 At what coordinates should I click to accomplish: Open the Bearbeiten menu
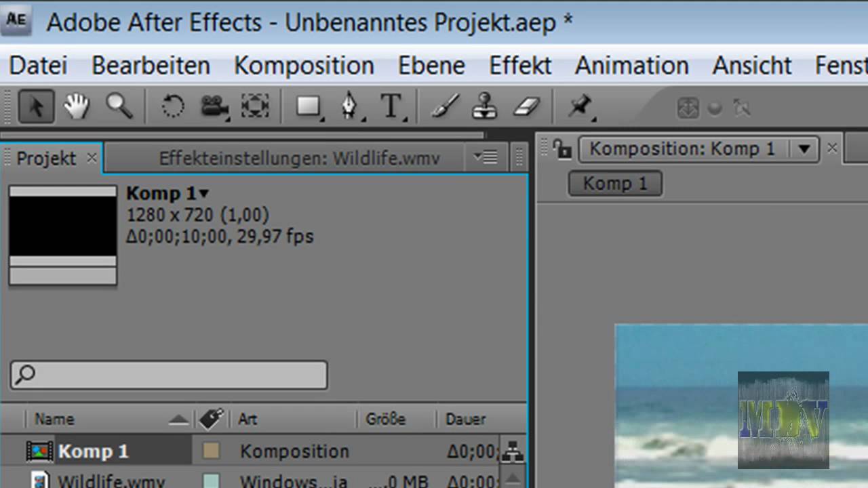(x=151, y=66)
